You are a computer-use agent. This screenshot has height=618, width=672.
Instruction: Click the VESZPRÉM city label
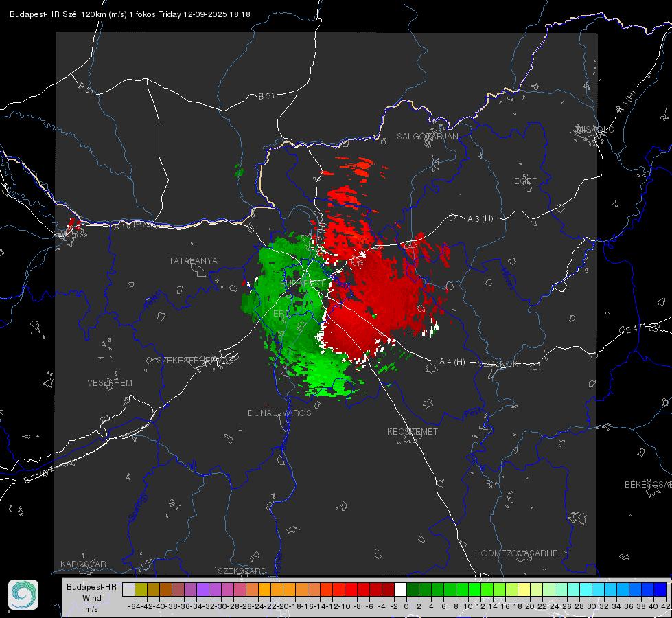[110, 382]
